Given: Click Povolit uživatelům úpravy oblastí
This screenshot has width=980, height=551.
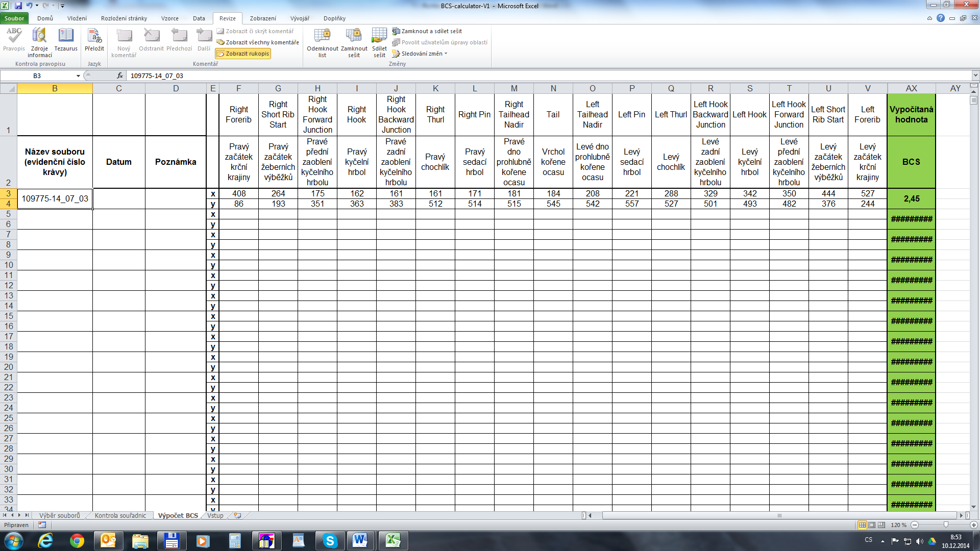Looking at the screenshot, I should click(x=440, y=42).
